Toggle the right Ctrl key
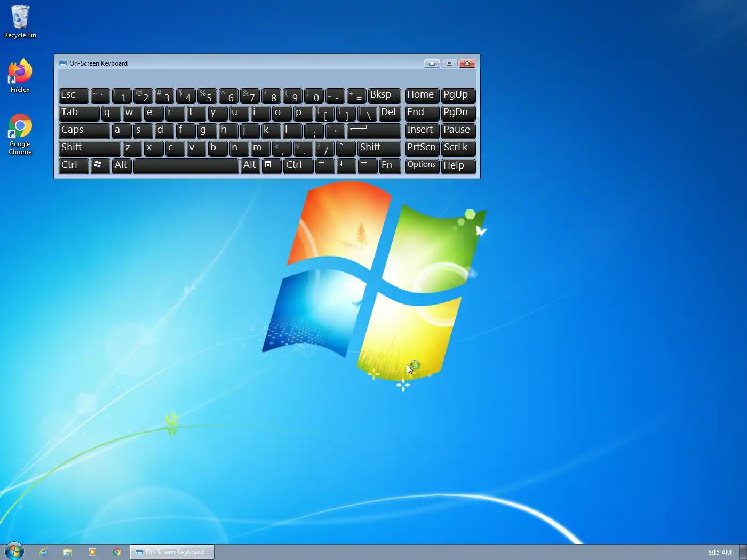747x560 pixels. pyautogui.click(x=298, y=166)
